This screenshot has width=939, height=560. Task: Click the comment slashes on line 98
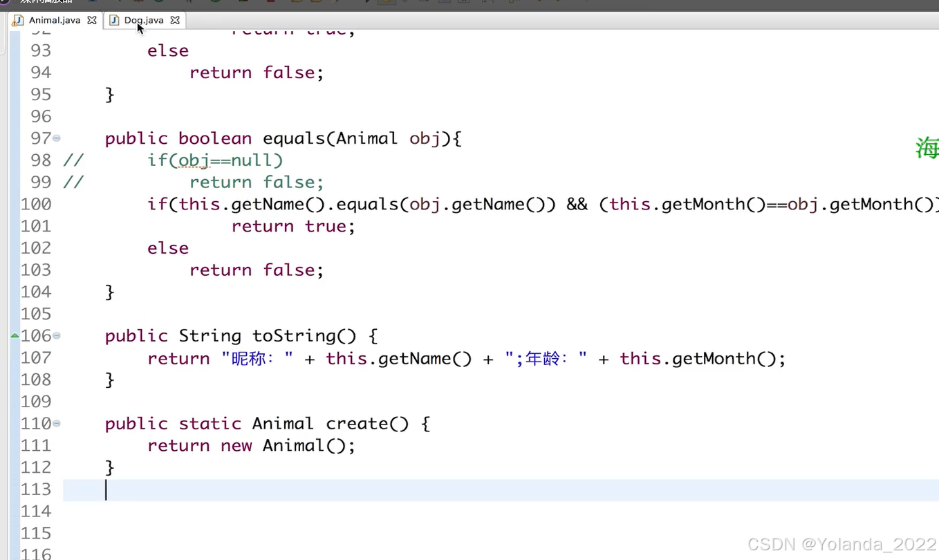[73, 160]
